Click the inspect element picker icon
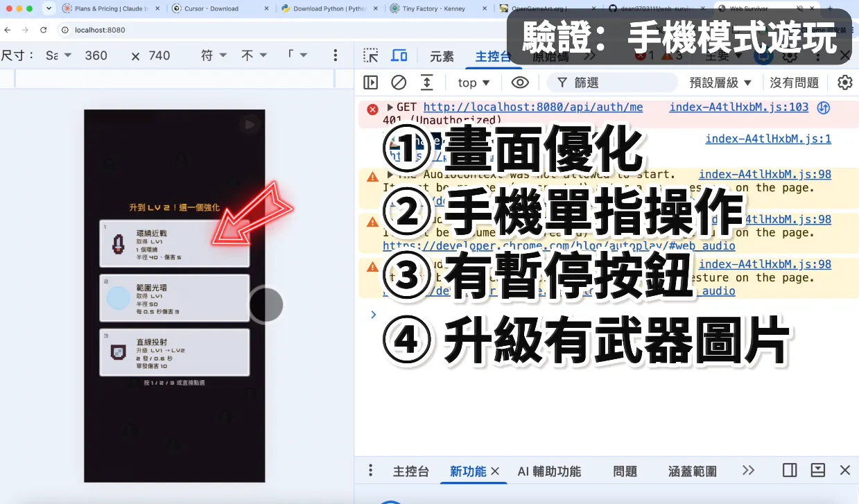 (371, 56)
